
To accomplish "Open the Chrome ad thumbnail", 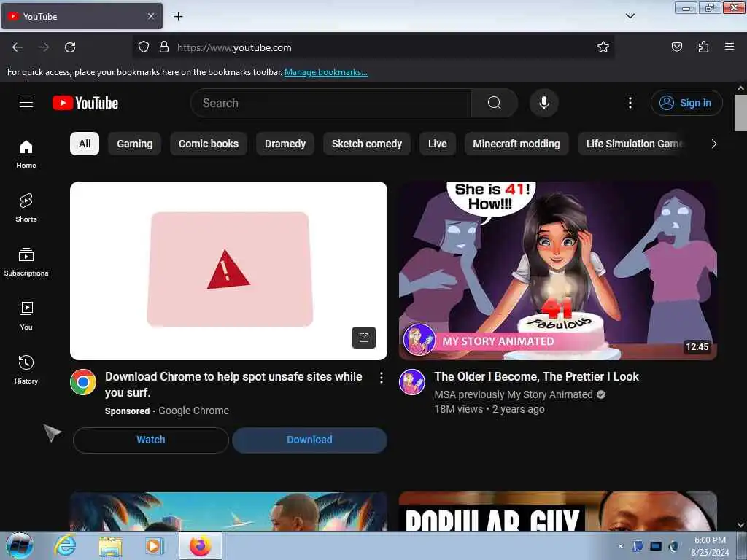I will (228, 271).
